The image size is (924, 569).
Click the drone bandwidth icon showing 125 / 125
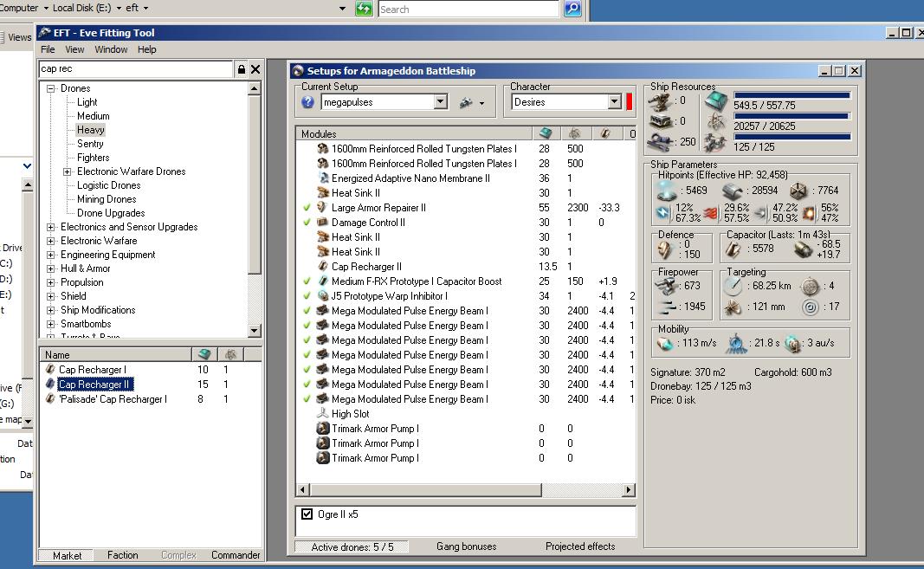(x=714, y=142)
